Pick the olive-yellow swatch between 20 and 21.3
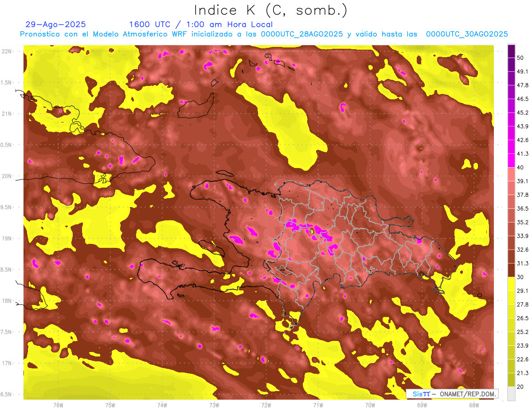Screen dimensions: 532x411 (511, 380)
